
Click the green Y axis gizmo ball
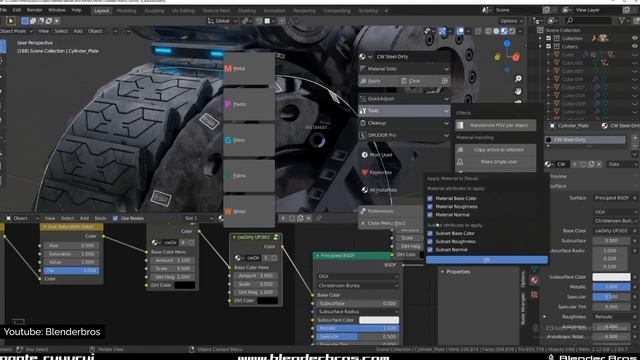tap(497, 57)
